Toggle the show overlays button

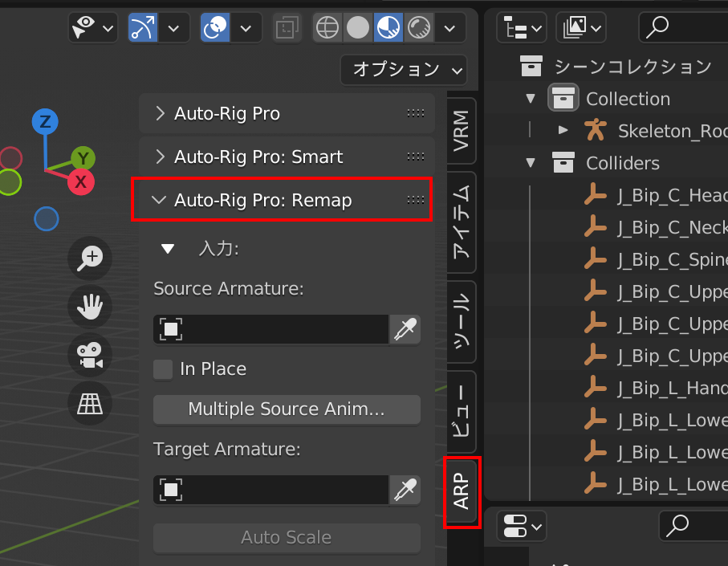tap(215, 28)
